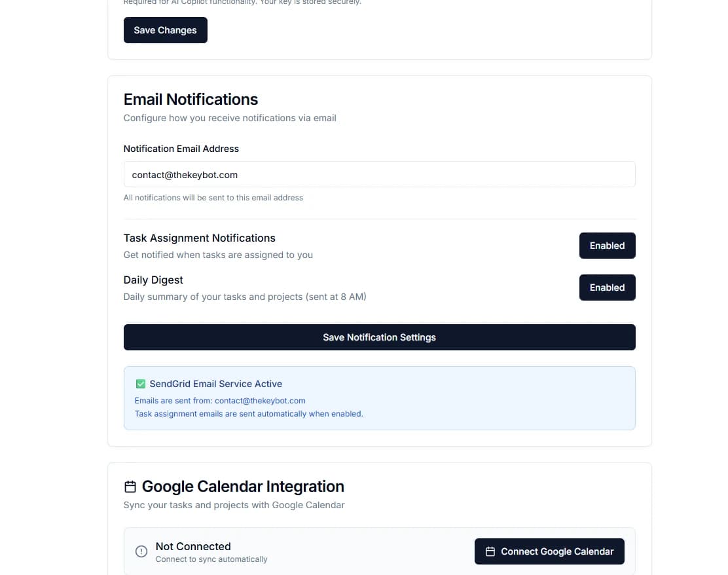Click the Sync your tasks subtitle text
Viewport: 728px width, 575px height.
[x=234, y=505]
